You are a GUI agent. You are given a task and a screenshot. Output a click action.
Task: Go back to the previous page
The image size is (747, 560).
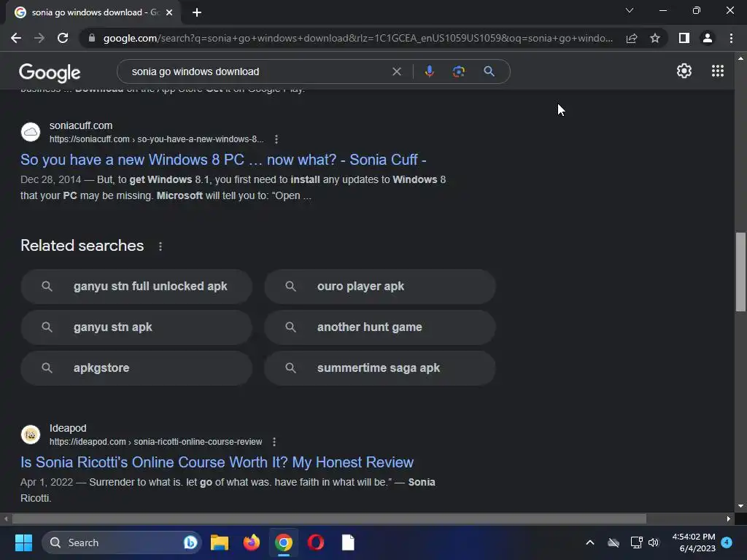pyautogui.click(x=16, y=38)
